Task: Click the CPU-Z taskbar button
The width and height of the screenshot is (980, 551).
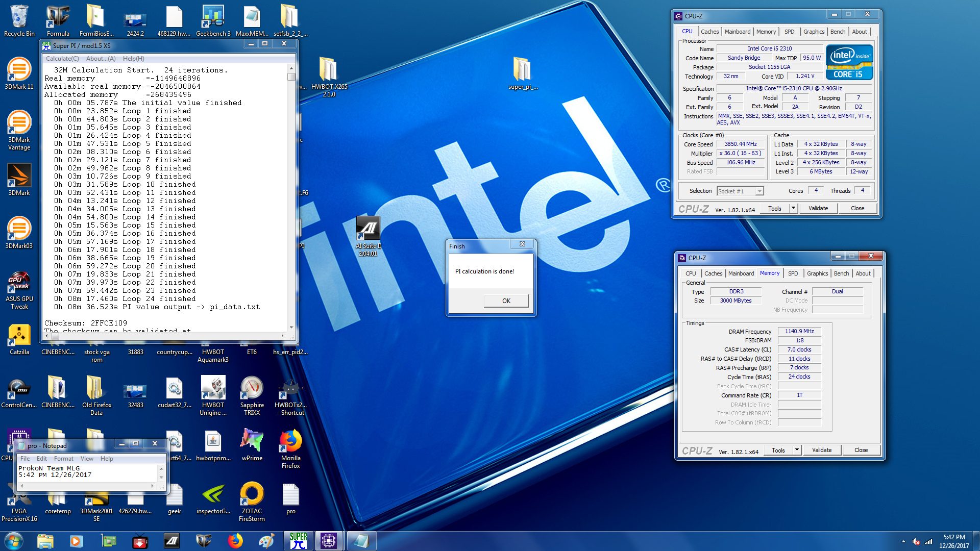Action: (328, 541)
